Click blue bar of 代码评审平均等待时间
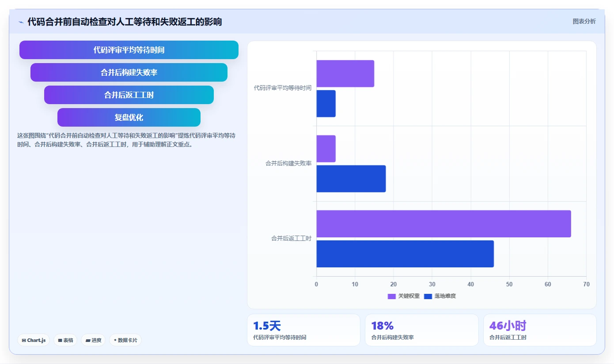Image resolution: width=614 pixels, height=364 pixels. point(326,104)
